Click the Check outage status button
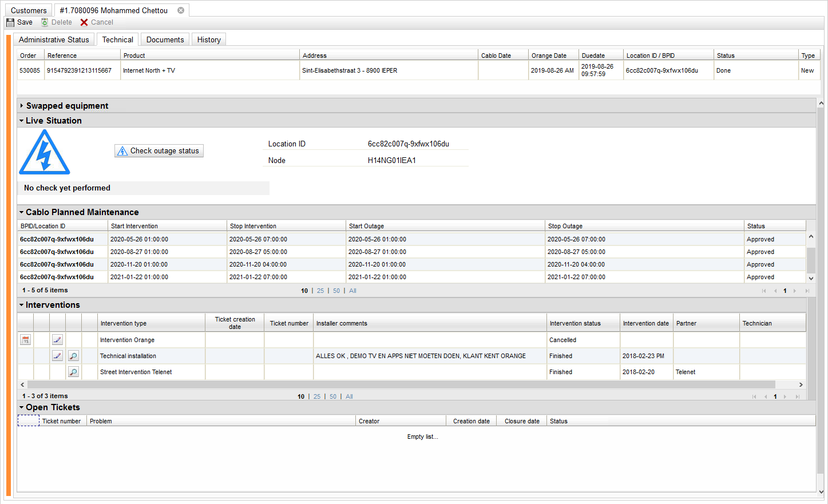The width and height of the screenshot is (828, 504). click(159, 151)
